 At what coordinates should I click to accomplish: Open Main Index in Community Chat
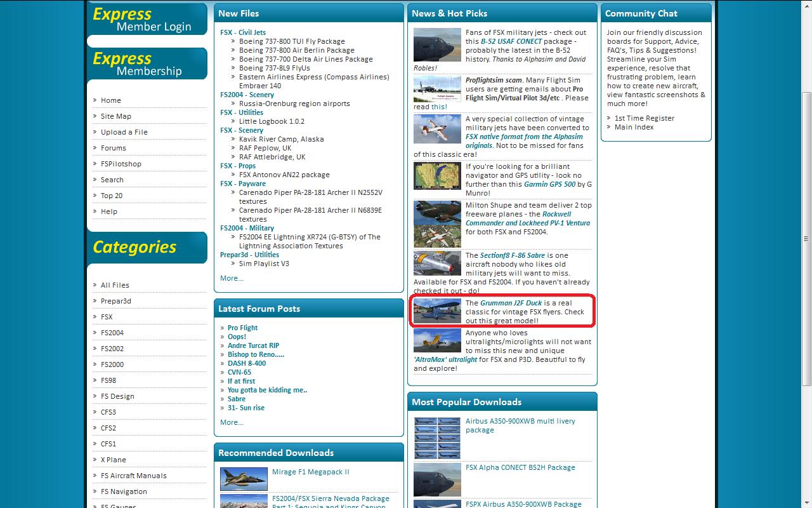[634, 127]
